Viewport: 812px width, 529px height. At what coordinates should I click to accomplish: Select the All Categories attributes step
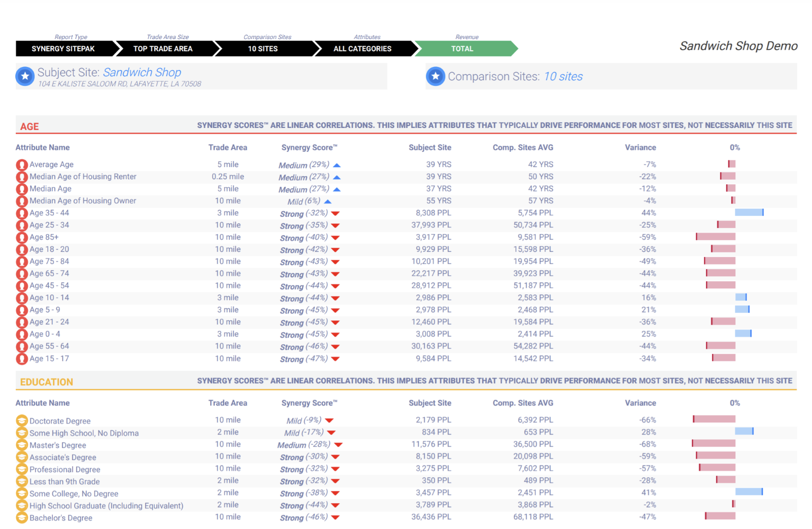(x=363, y=49)
